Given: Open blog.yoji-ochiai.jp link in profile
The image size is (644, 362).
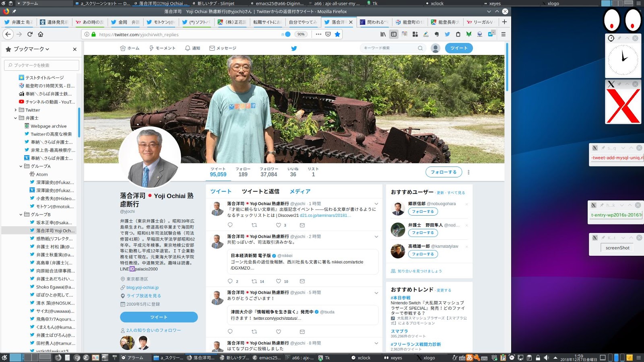Looking at the screenshot, I should pyautogui.click(x=142, y=288).
